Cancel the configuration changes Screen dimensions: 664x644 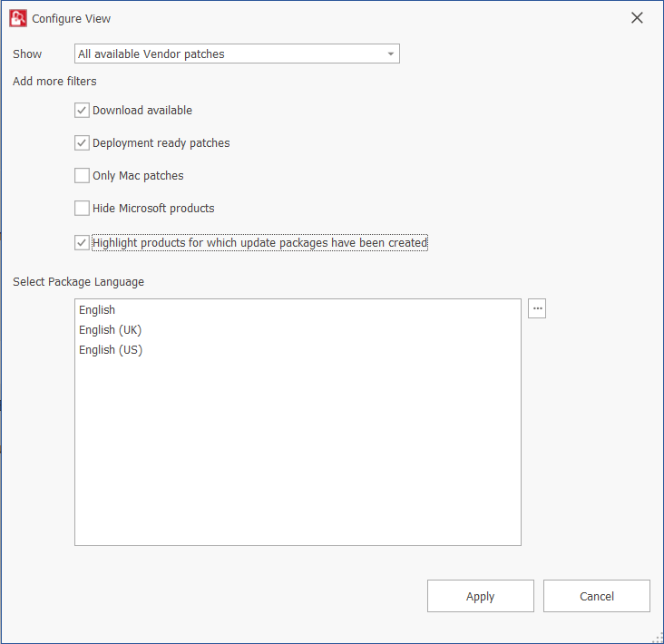(x=596, y=596)
